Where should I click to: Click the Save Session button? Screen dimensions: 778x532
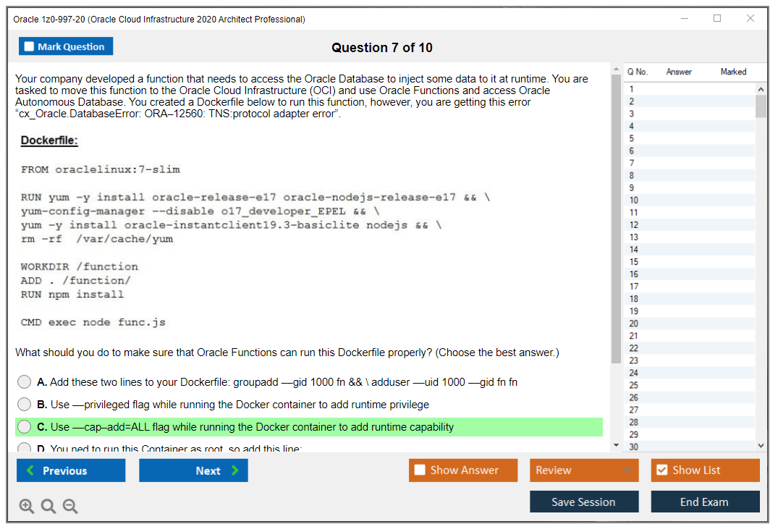point(584,502)
